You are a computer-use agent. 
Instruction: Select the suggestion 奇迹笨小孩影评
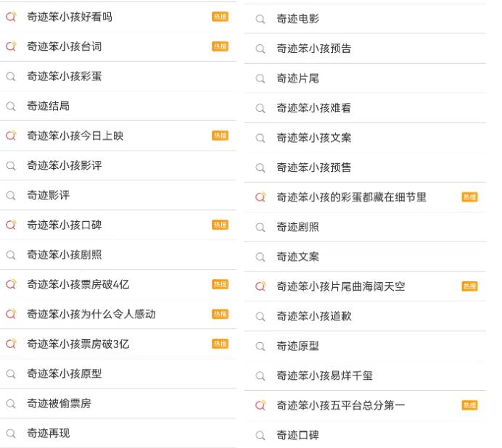[x=118, y=165]
